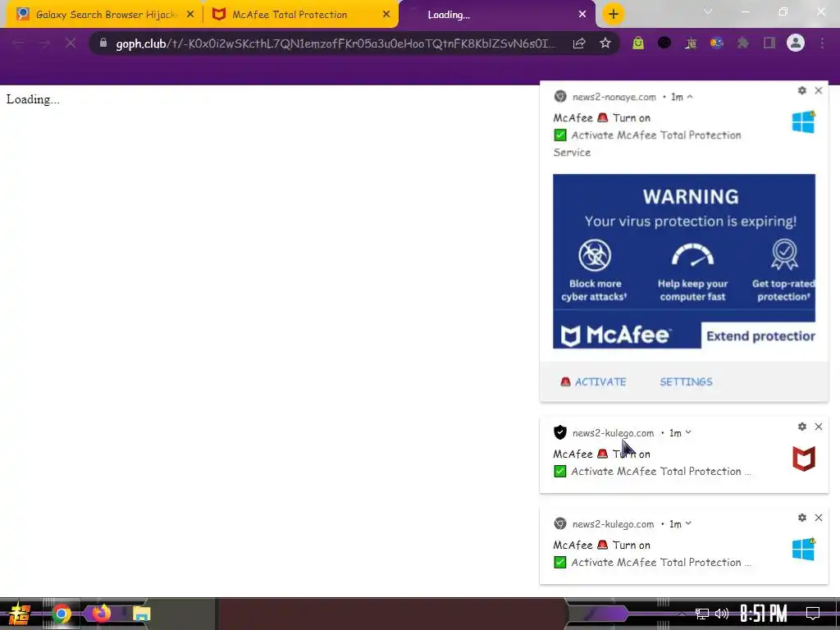Screen dimensions: 840x630
Task: Click the red McAfee shield logo
Action: click(804, 459)
